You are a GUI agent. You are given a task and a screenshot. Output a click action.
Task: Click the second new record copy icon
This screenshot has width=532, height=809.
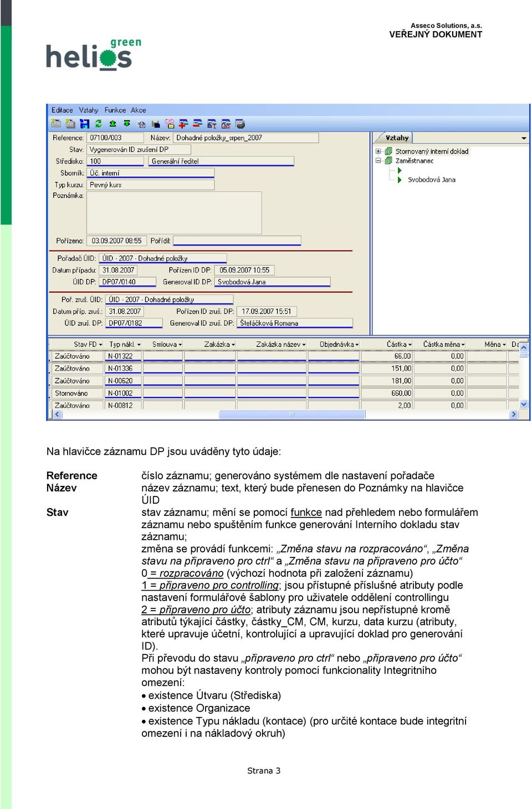pos(70,124)
